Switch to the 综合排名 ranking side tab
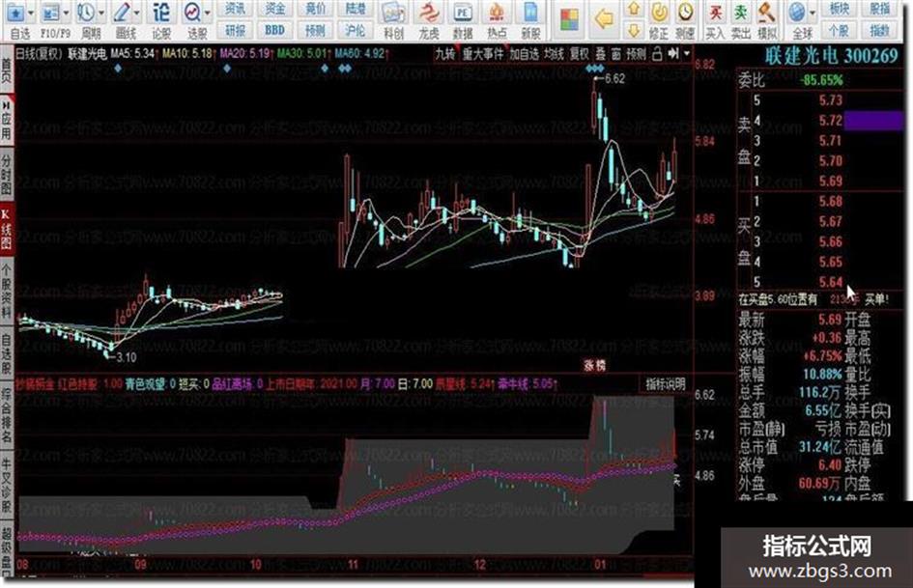Image resolution: width=913 pixels, height=588 pixels. [7, 414]
